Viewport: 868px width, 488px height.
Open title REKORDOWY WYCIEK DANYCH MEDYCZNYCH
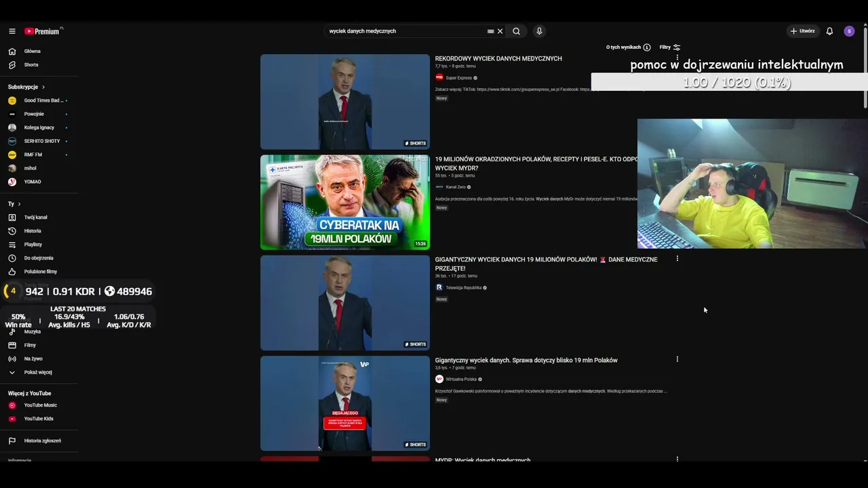[x=498, y=59]
